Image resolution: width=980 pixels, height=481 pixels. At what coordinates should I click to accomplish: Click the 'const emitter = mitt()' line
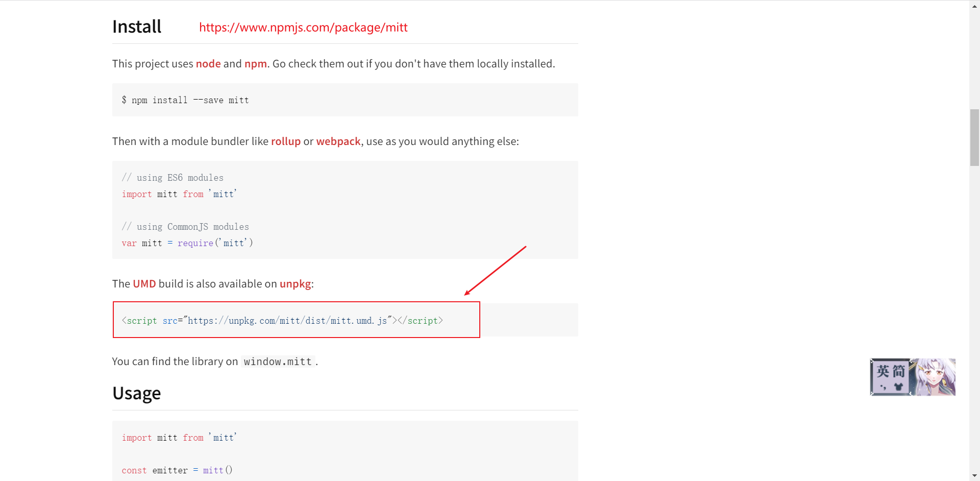tap(177, 470)
